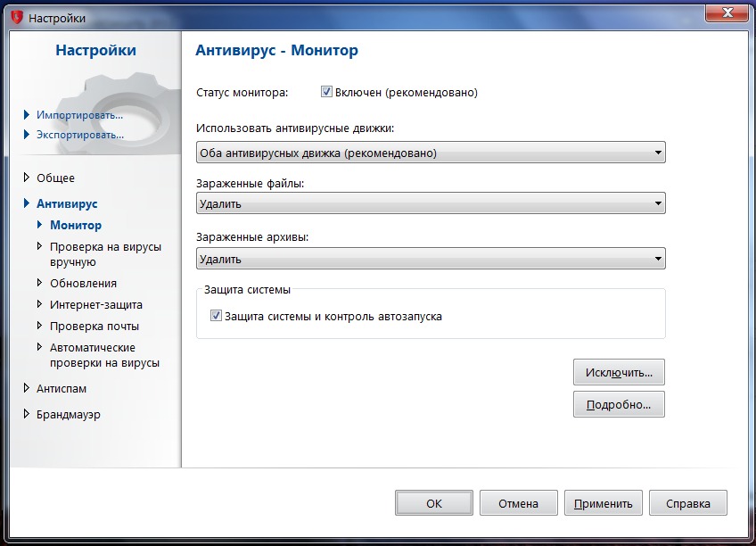Click the Использовать антивирусные движки: label

pyautogui.click(x=295, y=128)
